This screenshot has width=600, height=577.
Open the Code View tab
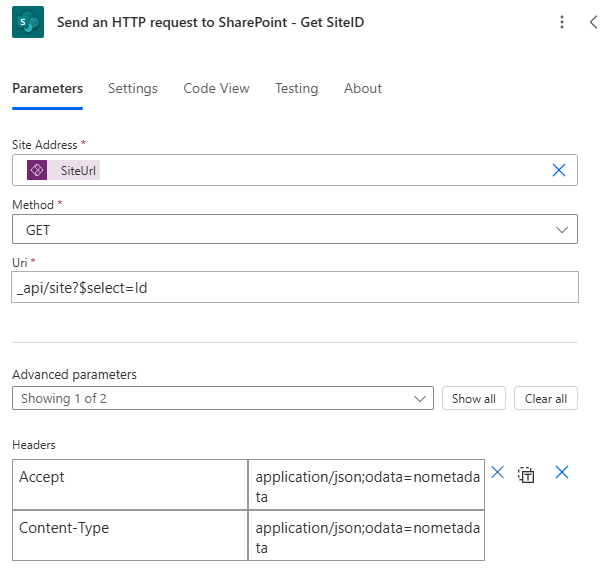(216, 88)
